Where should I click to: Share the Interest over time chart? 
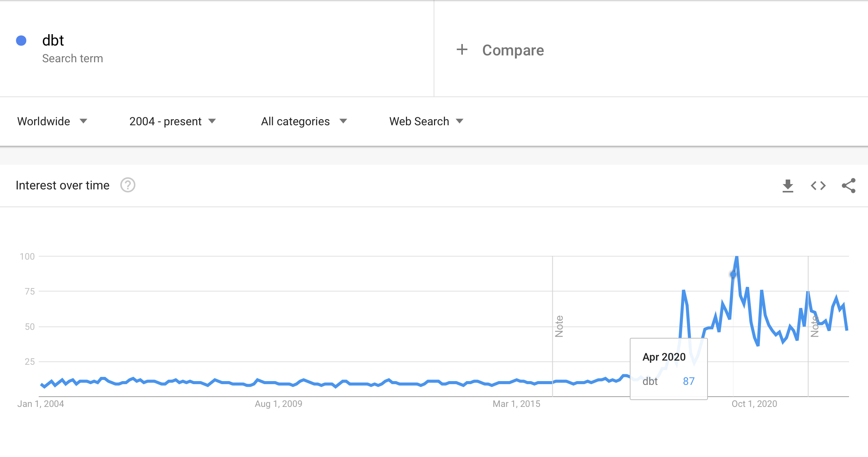point(848,186)
